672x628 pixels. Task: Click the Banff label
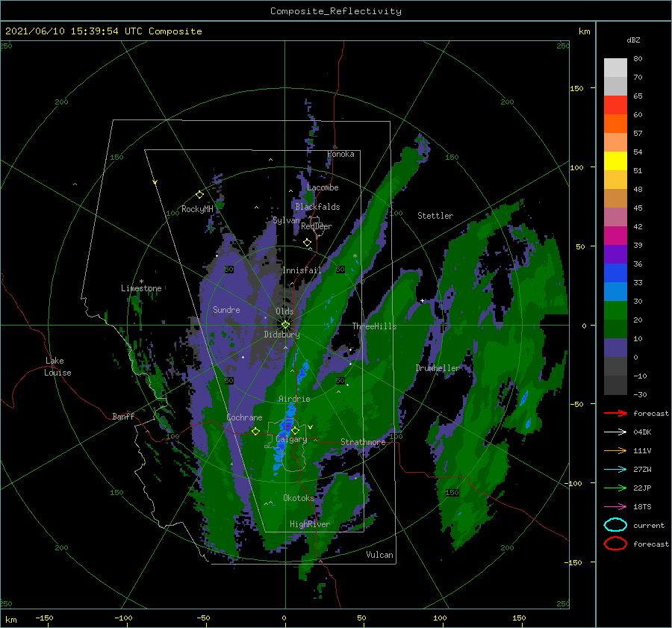tap(123, 416)
